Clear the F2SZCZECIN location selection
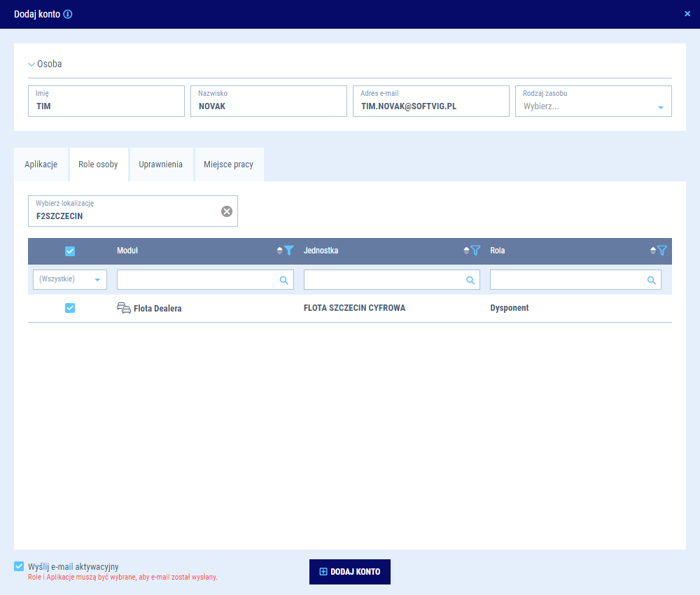 [227, 211]
